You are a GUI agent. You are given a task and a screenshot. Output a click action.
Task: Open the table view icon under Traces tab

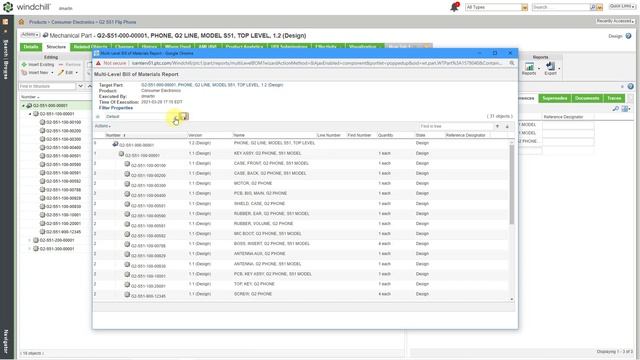pos(626,109)
